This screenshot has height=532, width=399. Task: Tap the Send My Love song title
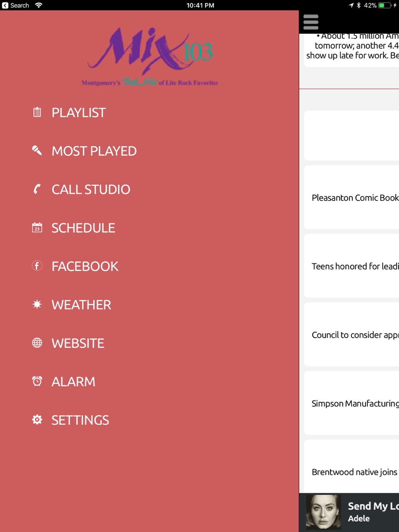coord(373,506)
